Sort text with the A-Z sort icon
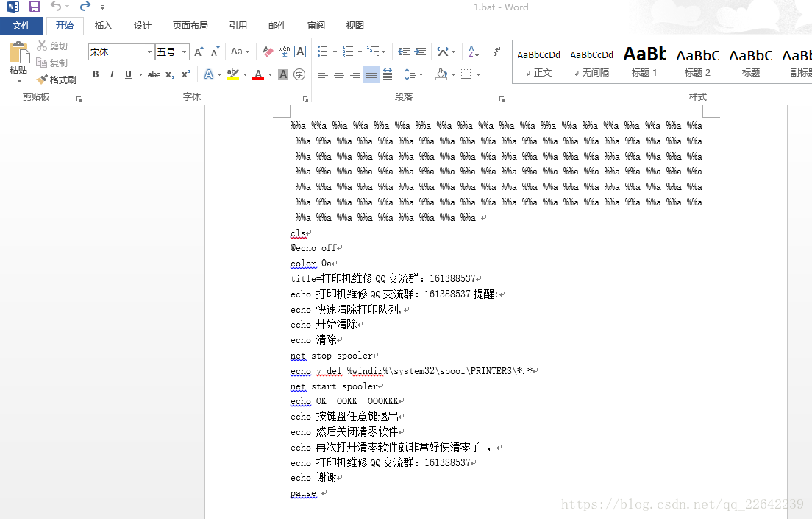Viewport: 812px width, 519px height. click(x=474, y=52)
